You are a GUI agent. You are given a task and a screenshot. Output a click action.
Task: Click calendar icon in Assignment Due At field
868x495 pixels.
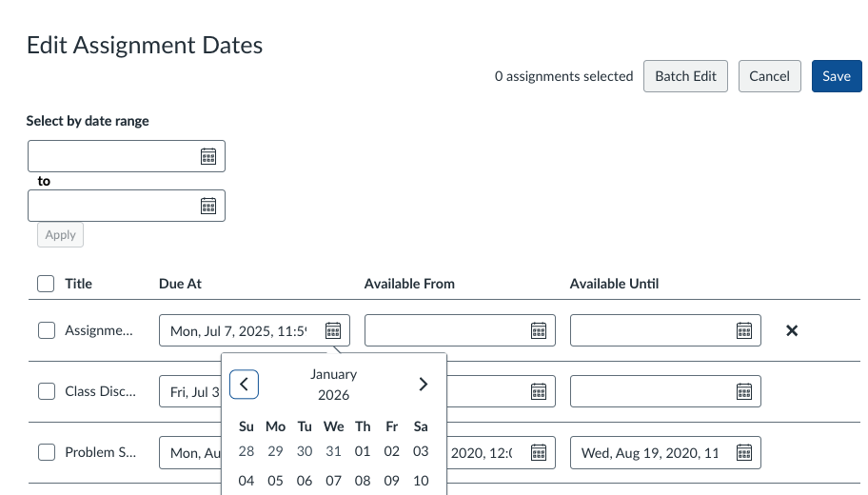pos(333,331)
